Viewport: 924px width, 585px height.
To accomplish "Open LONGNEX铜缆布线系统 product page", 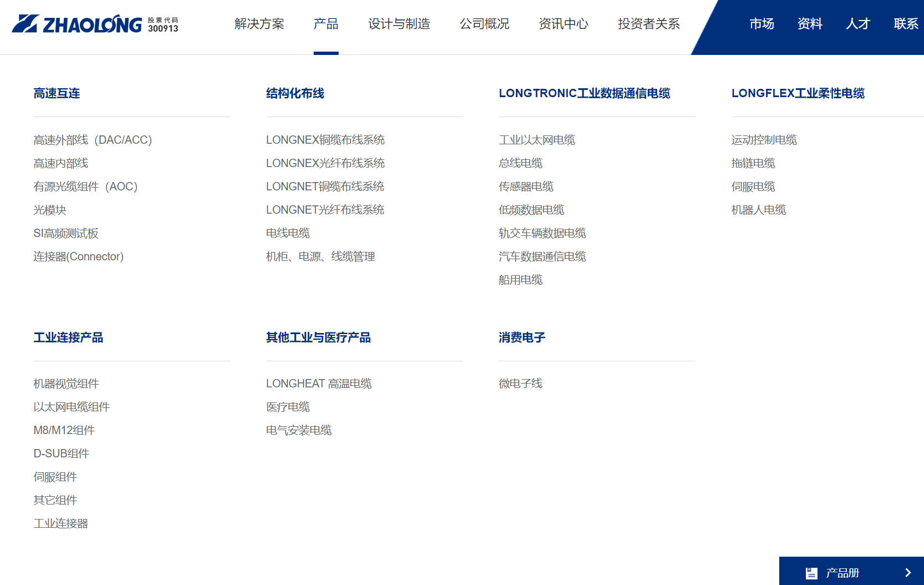I will [x=325, y=140].
